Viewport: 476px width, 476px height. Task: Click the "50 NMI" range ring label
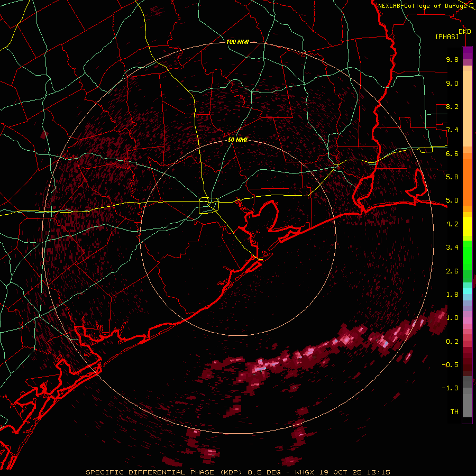[x=237, y=140]
